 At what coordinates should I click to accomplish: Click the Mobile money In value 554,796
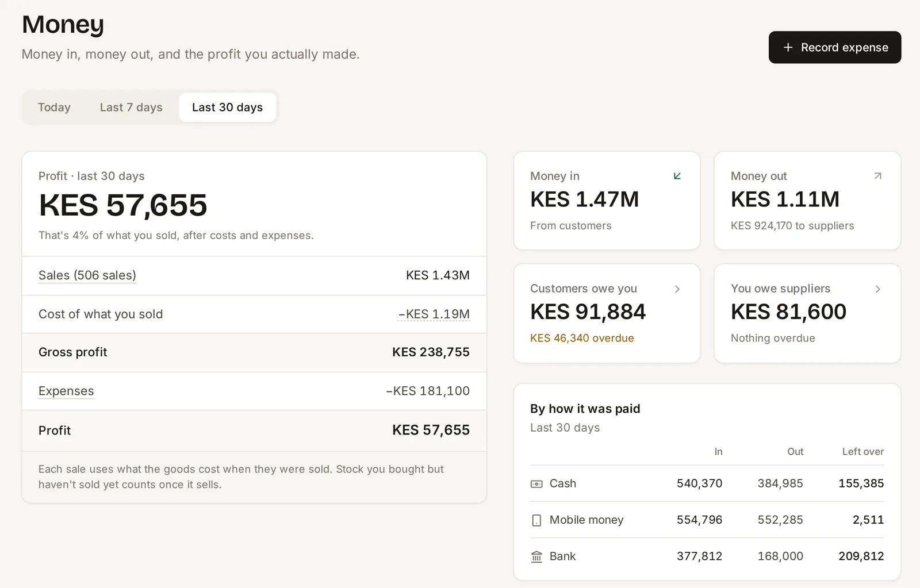pos(700,520)
